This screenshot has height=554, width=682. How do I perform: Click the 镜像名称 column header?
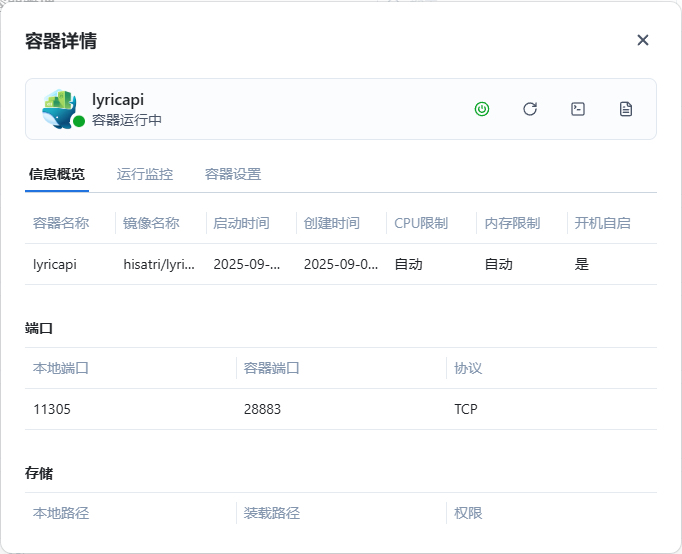151,223
